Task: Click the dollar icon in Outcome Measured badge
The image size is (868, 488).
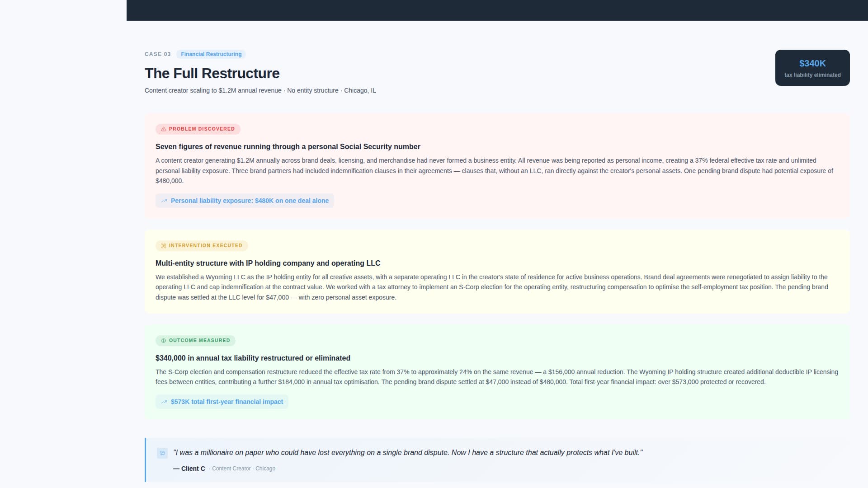Action: click(x=164, y=341)
